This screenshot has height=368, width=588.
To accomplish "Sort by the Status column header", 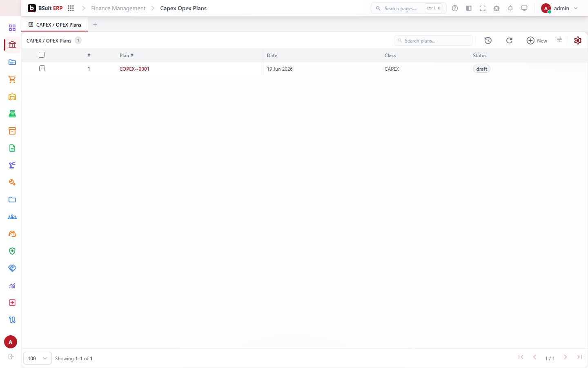I will coord(480,55).
